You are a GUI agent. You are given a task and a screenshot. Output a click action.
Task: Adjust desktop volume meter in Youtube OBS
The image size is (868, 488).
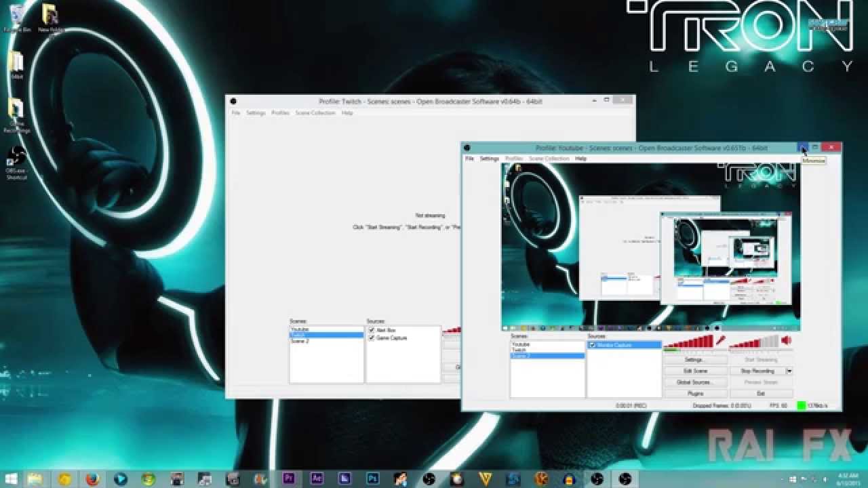click(x=754, y=341)
